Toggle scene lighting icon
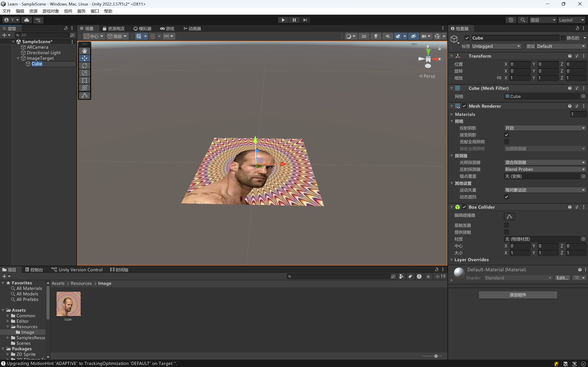588x367 pixels. tap(376, 36)
